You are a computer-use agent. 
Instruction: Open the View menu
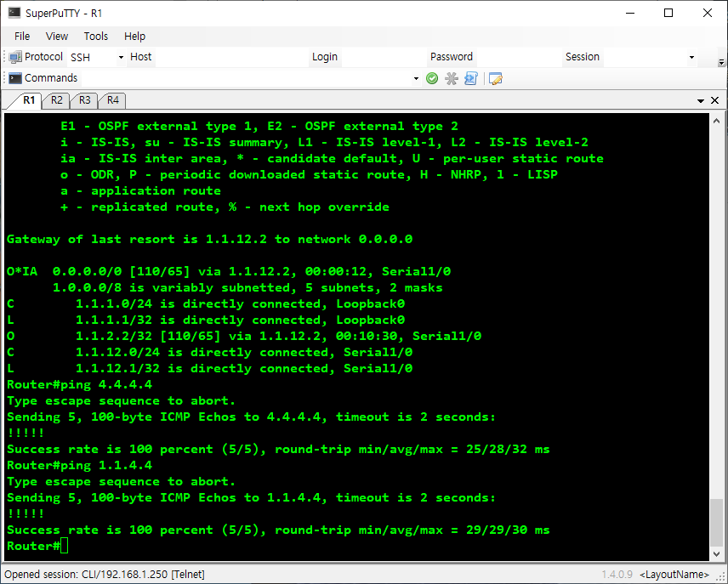57,37
